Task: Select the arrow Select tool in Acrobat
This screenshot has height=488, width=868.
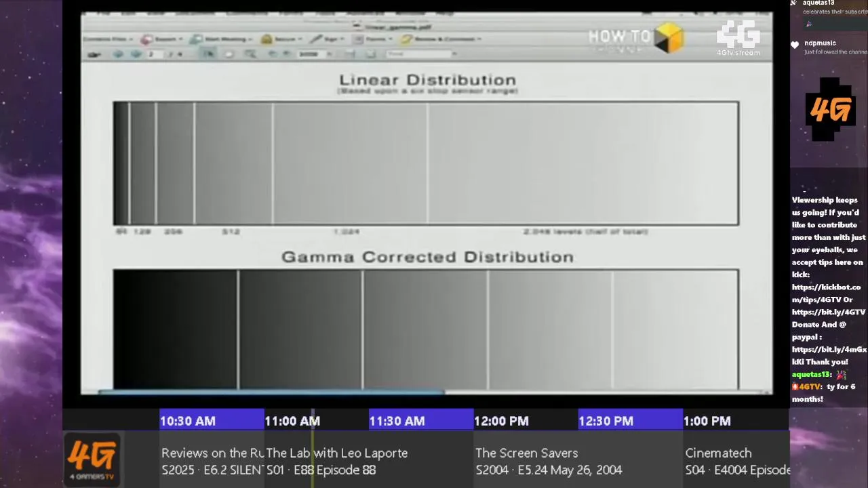Action: 209,54
